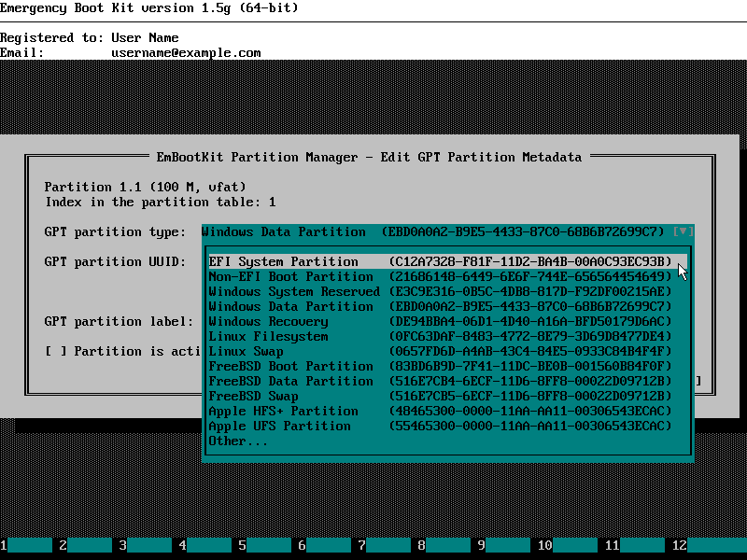Toggle the Partition is active checkbox
747x560 pixels.
55,352
